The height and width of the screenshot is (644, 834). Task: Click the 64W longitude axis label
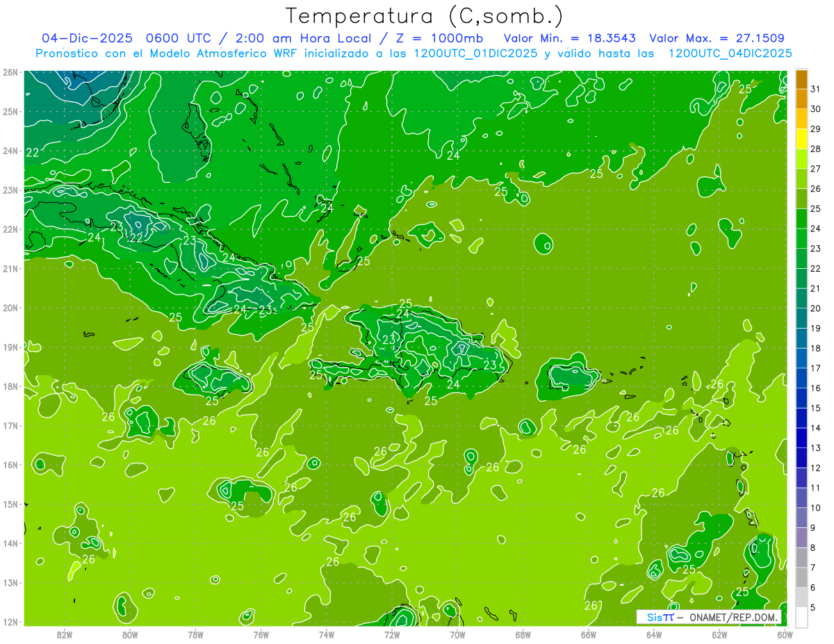coord(653,634)
